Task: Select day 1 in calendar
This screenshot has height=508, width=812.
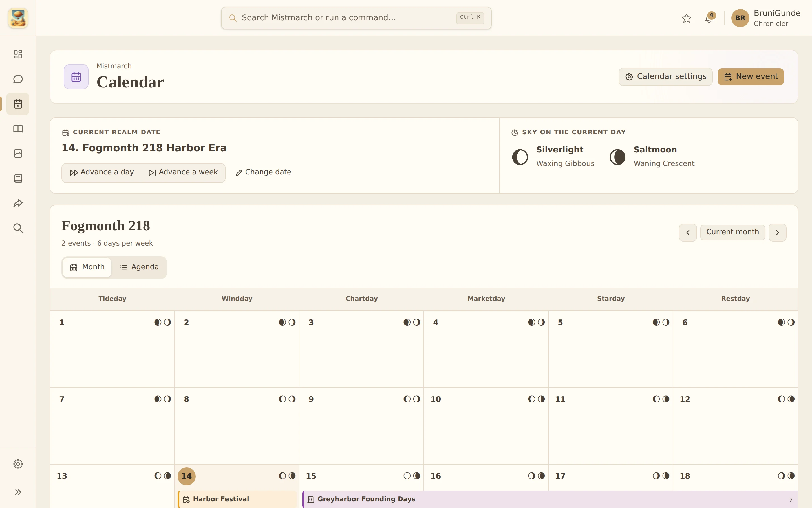Action: tap(62, 323)
